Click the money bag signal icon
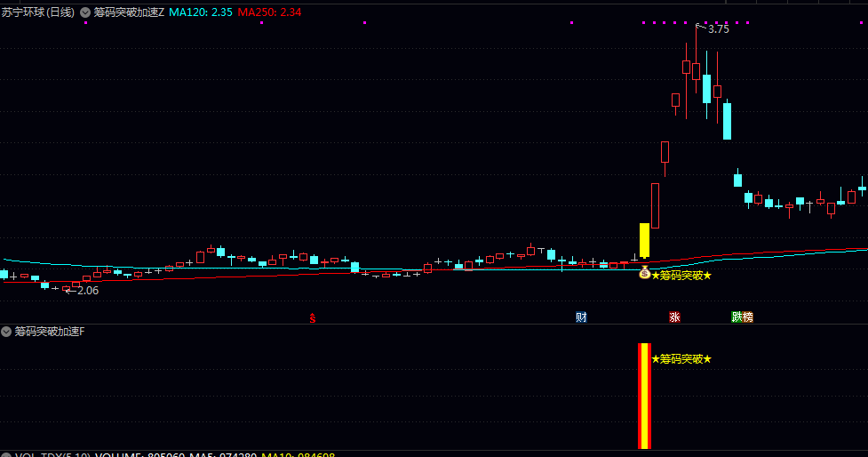868x457 pixels. point(644,273)
